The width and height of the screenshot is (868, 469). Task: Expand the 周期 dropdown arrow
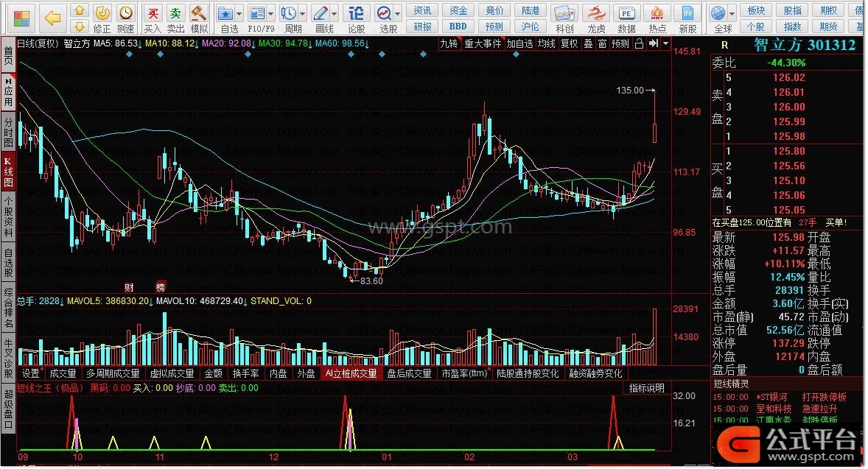[x=303, y=13]
